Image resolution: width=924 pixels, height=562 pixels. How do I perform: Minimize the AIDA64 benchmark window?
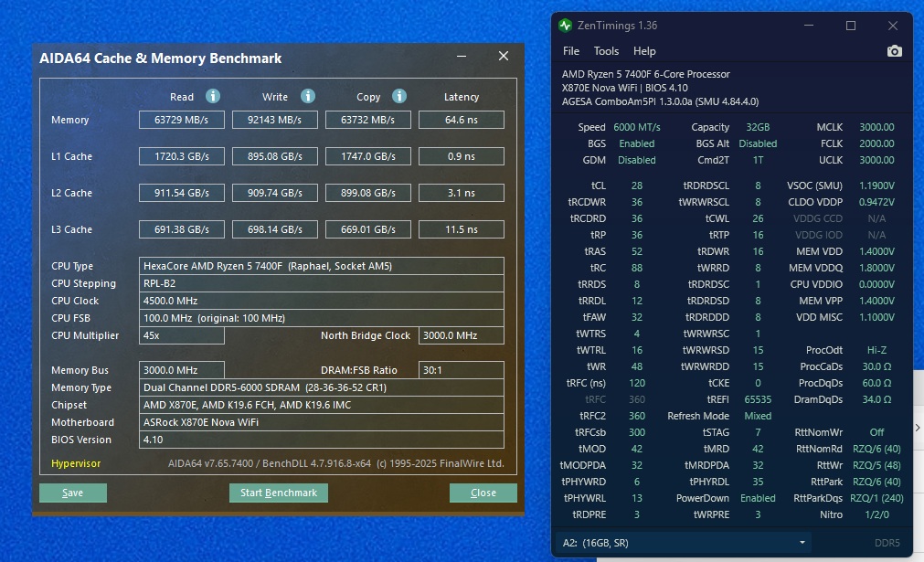click(462, 56)
